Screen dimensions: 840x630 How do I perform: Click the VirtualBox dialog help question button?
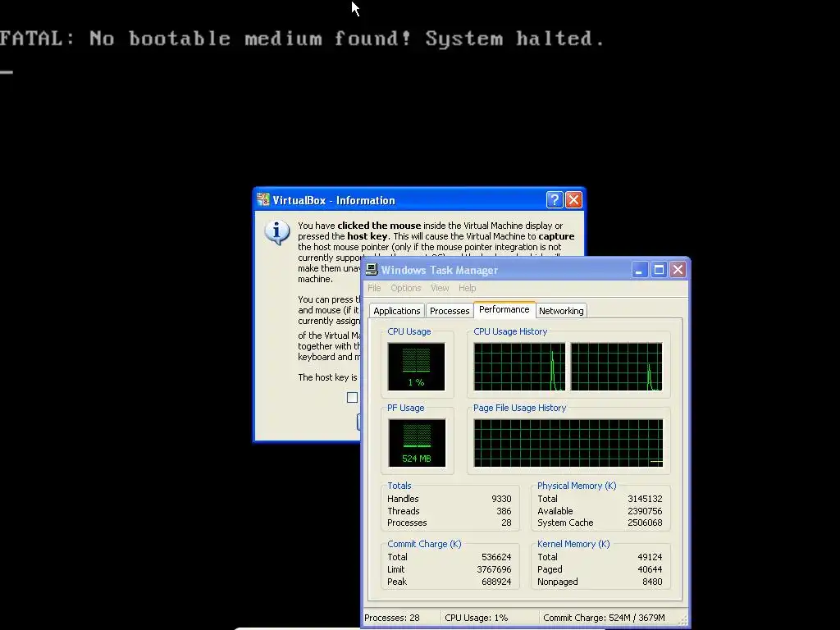(555, 200)
